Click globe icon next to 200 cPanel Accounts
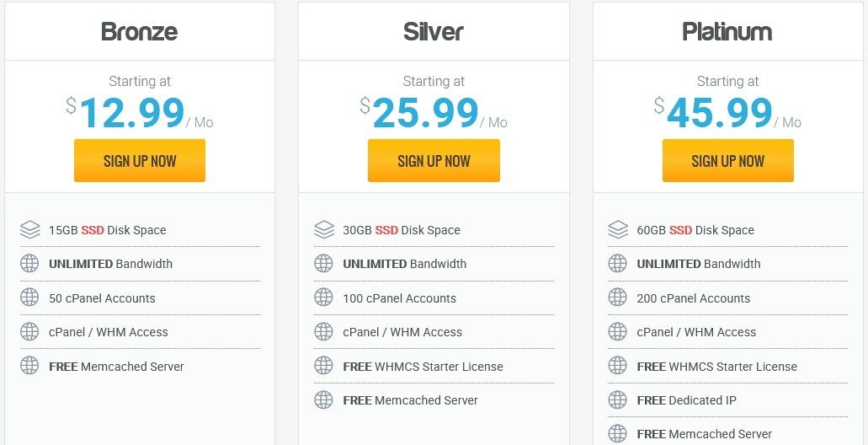Screen dimensions: 868x445 tap(618, 298)
